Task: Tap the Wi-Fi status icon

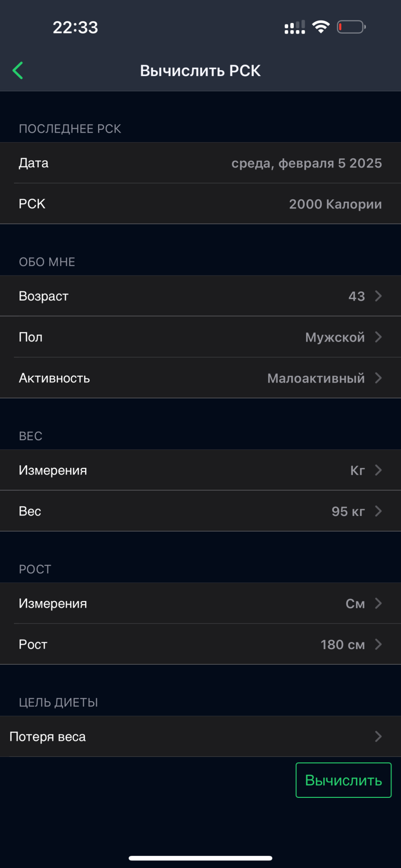Action: pos(320,27)
